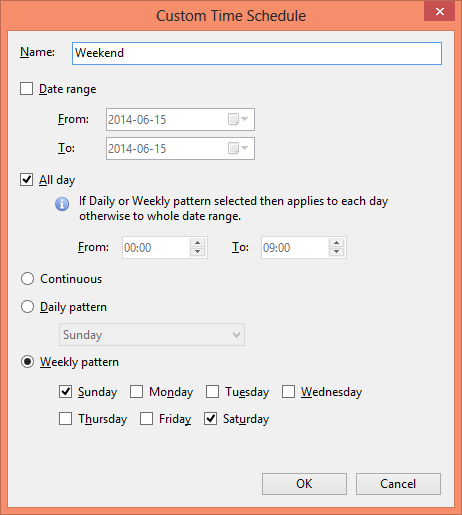
Task: Increase the From time spinner up arrow
Action: [197, 243]
